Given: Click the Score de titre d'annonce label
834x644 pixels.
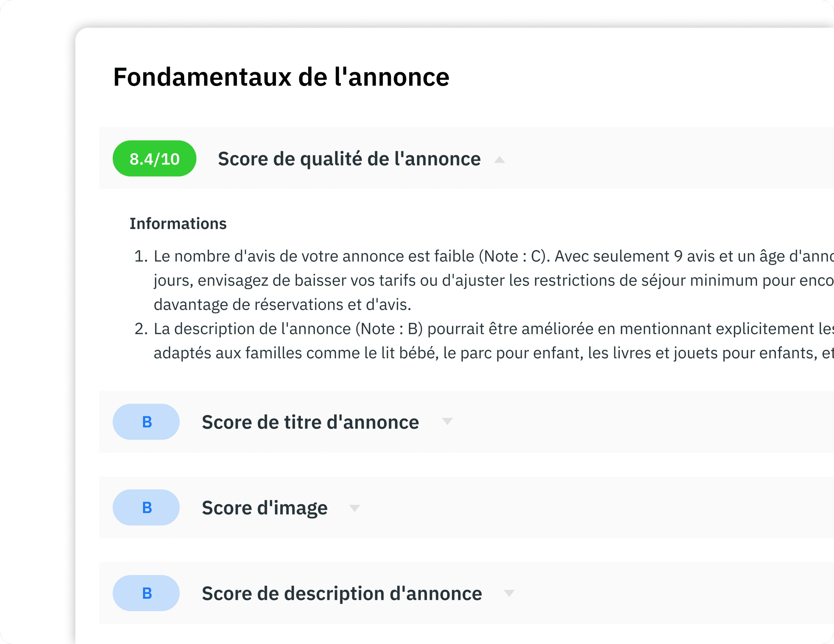Looking at the screenshot, I should pos(310,422).
